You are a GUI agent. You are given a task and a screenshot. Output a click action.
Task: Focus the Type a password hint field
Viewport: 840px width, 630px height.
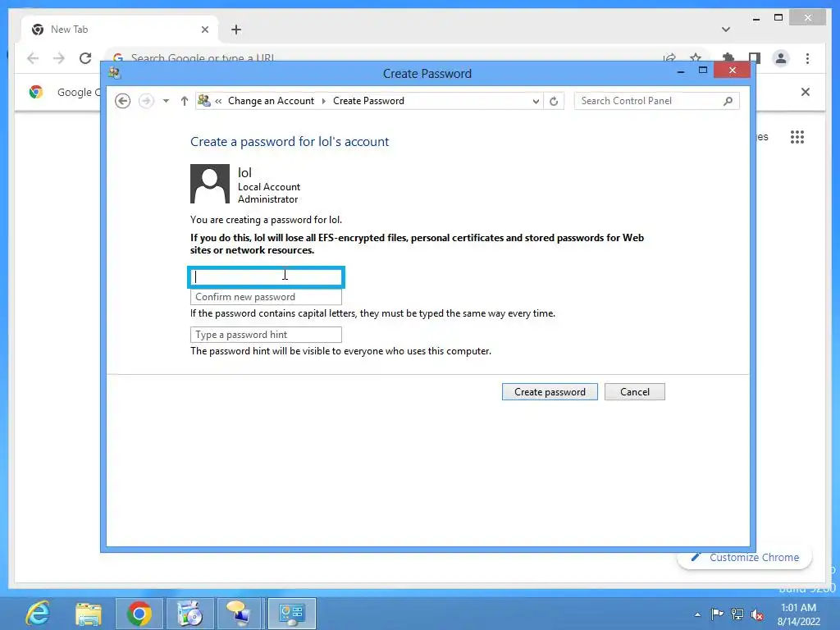tap(267, 335)
